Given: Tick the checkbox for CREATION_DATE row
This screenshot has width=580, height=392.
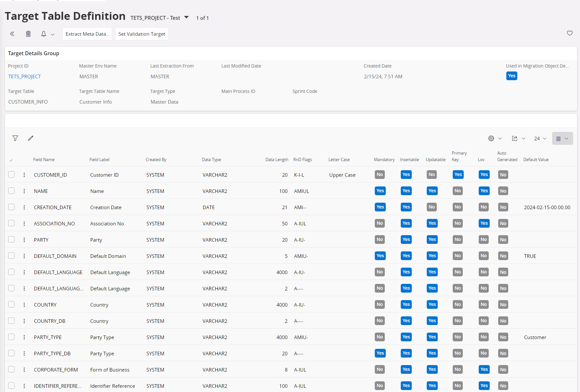Looking at the screenshot, I should tap(11, 207).
